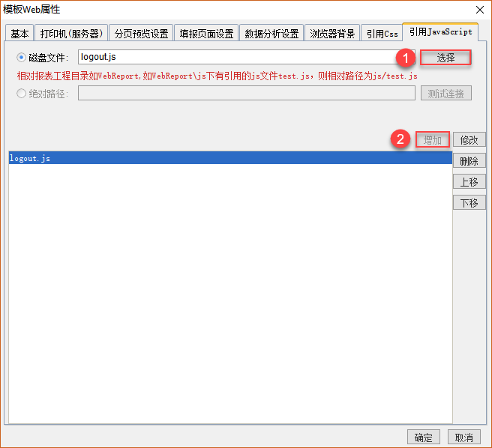The height and width of the screenshot is (448, 492).
Task: Click the 绝对路径 input field
Action: (x=246, y=93)
